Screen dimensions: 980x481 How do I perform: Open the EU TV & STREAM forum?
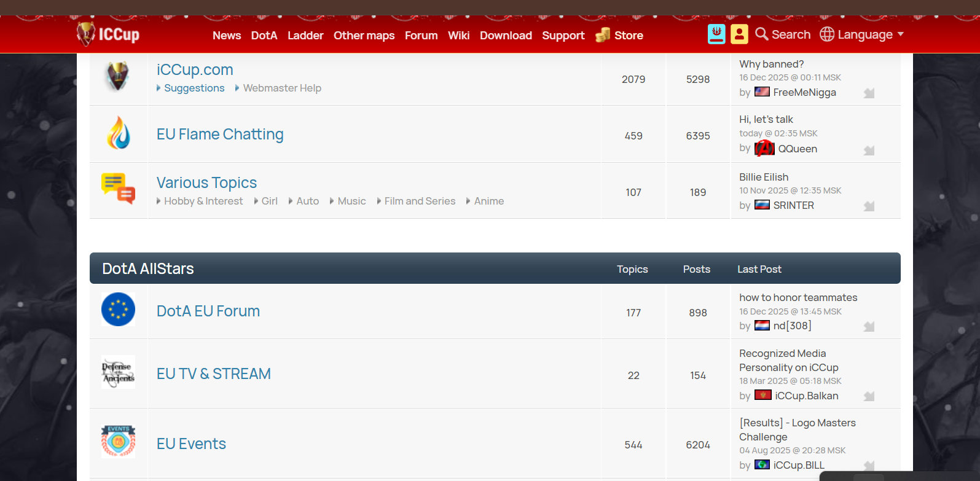[x=214, y=373]
